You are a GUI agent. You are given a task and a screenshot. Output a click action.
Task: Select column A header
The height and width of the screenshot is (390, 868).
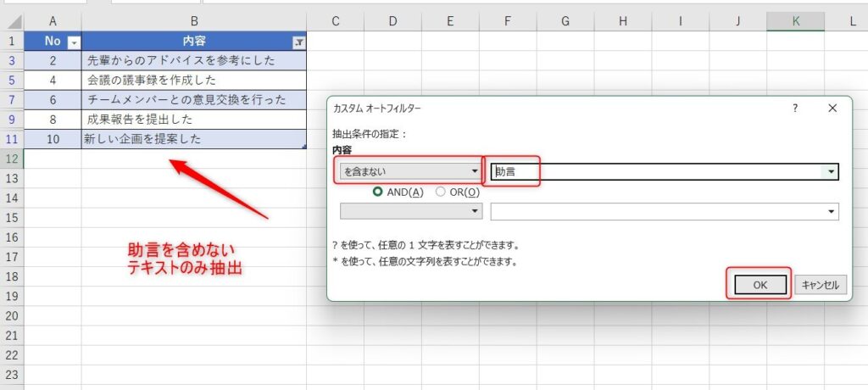click(53, 21)
